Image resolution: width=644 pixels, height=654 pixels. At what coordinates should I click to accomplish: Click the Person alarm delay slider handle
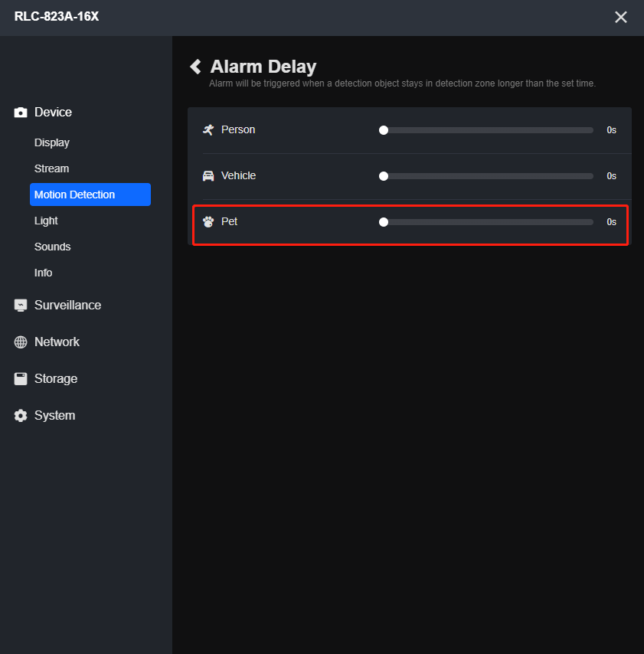(x=384, y=130)
